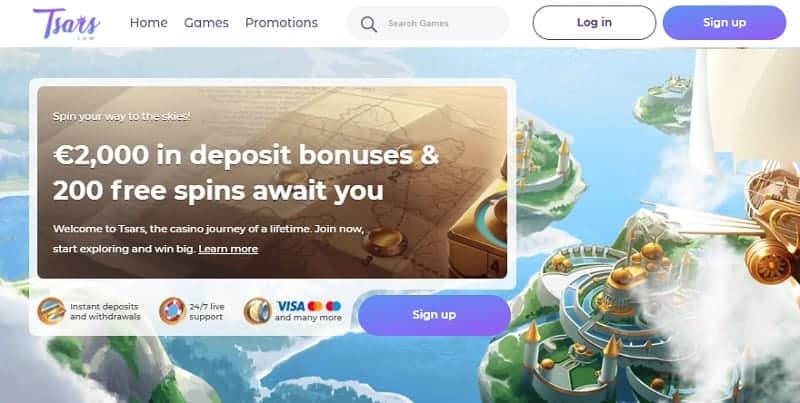Click the banner Sign up button
This screenshot has height=403, width=800.
pyautogui.click(x=434, y=315)
